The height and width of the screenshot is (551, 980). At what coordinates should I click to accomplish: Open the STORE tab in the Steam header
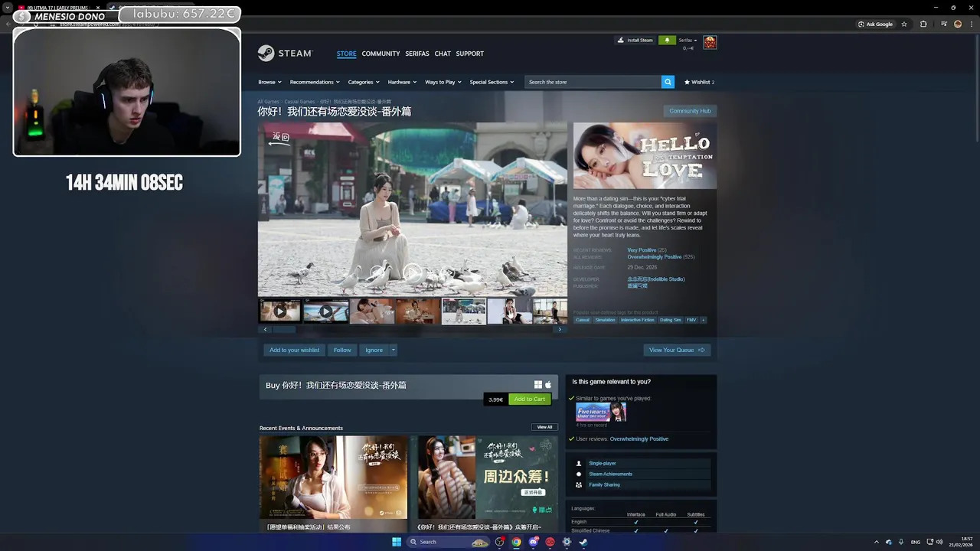click(346, 54)
